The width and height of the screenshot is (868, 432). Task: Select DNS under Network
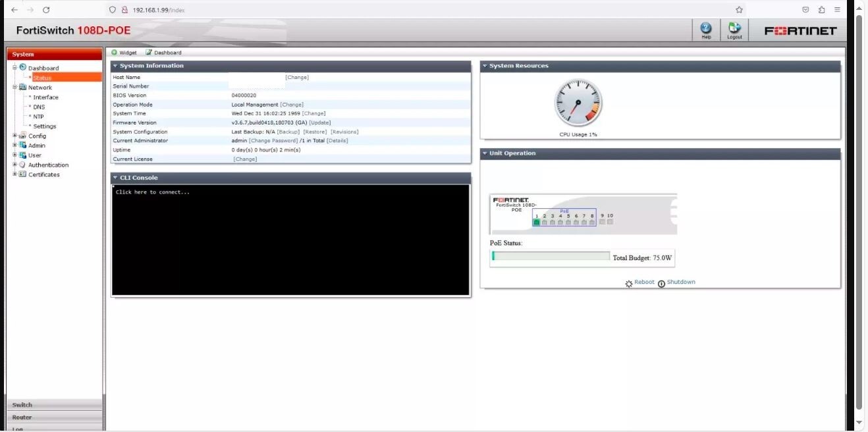click(39, 107)
